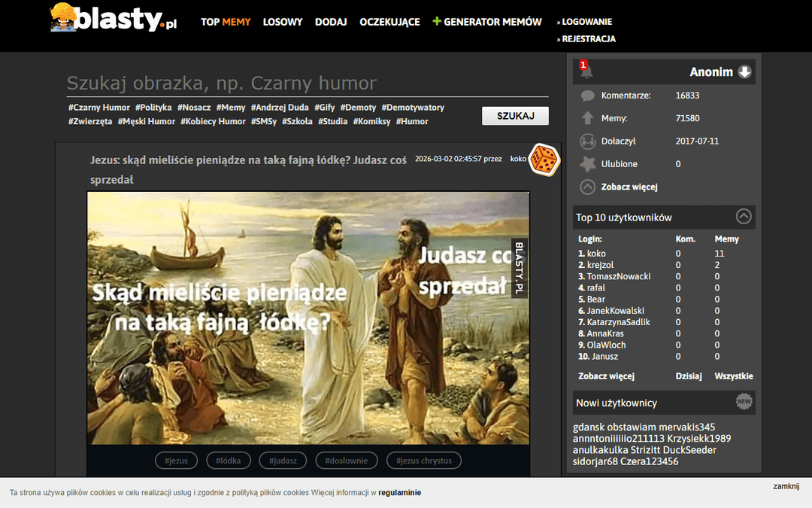Click the green plus Generator Memów icon
The height and width of the screenshot is (508, 812).
(x=437, y=21)
